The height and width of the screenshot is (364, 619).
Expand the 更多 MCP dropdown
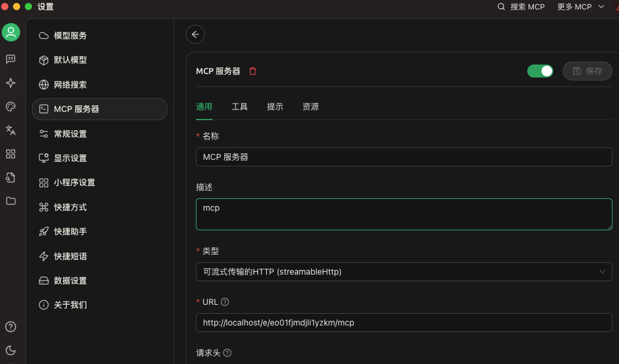581,7
